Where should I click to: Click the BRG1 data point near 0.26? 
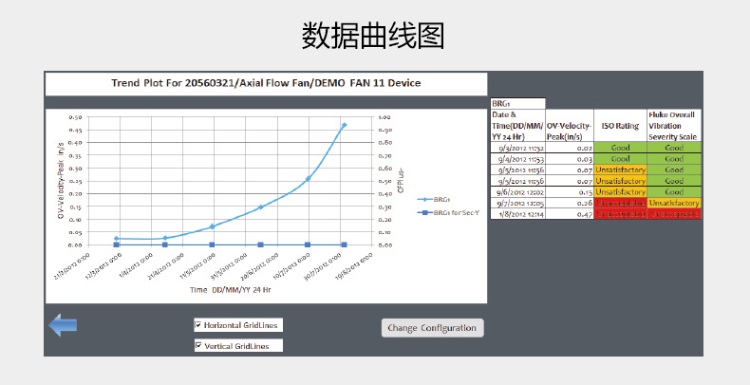click(x=308, y=179)
